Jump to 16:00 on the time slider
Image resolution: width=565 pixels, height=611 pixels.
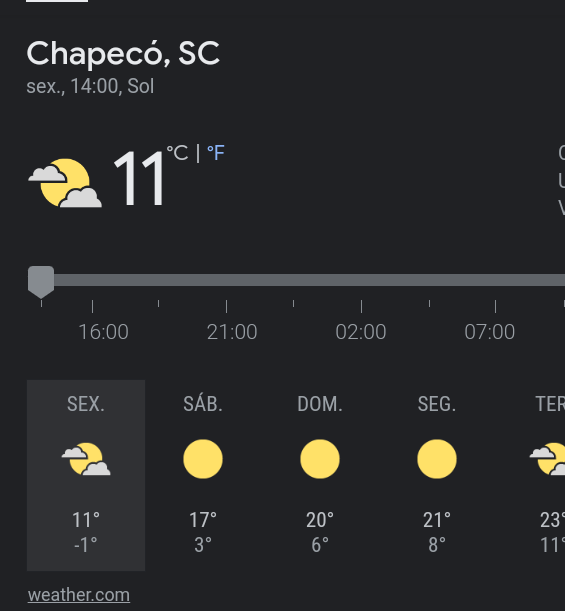(103, 332)
